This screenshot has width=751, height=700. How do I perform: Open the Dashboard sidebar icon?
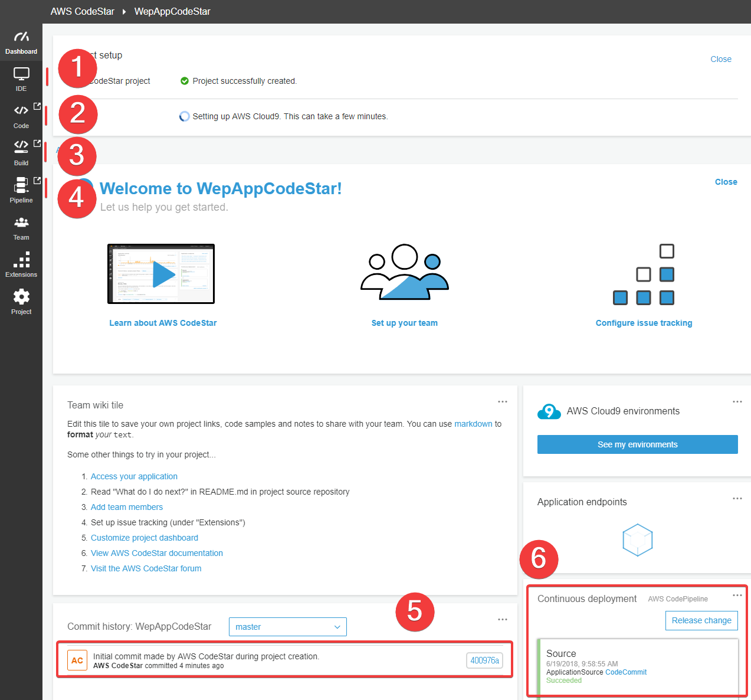[x=21, y=37]
